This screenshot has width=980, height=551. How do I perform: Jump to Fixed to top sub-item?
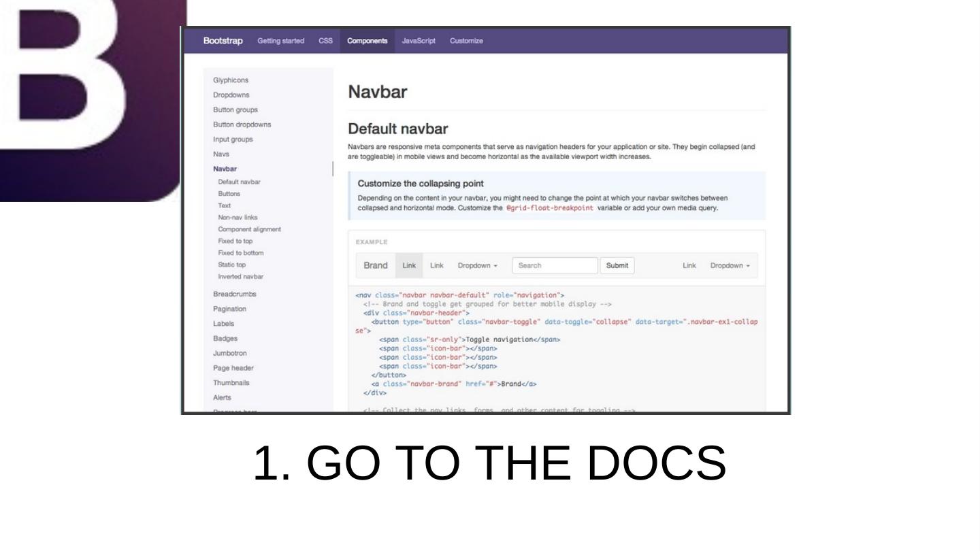(235, 241)
